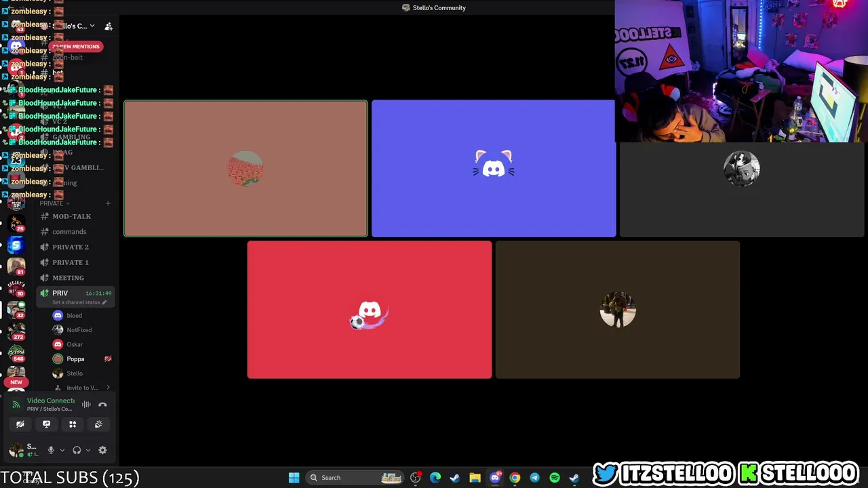Jump to the new mentions pill
868x488 pixels.
pos(76,46)
